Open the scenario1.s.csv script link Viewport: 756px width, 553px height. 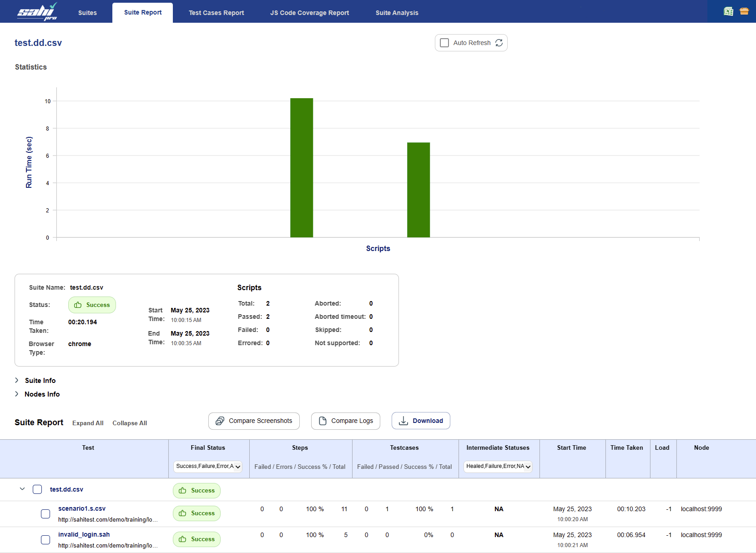click(82, 508)
